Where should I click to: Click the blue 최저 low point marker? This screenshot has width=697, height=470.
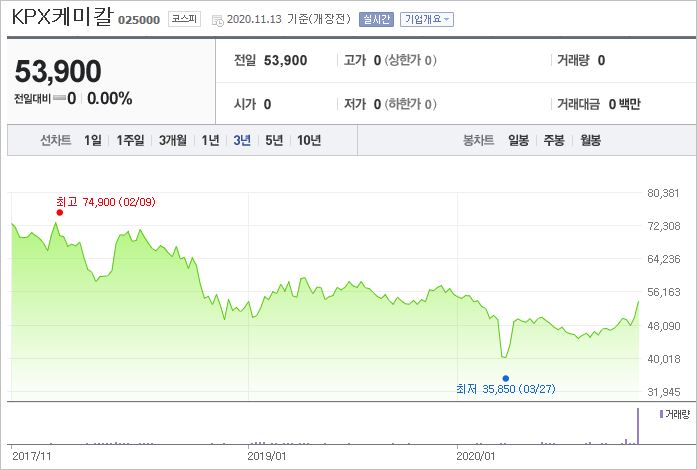tap(505, 378)
